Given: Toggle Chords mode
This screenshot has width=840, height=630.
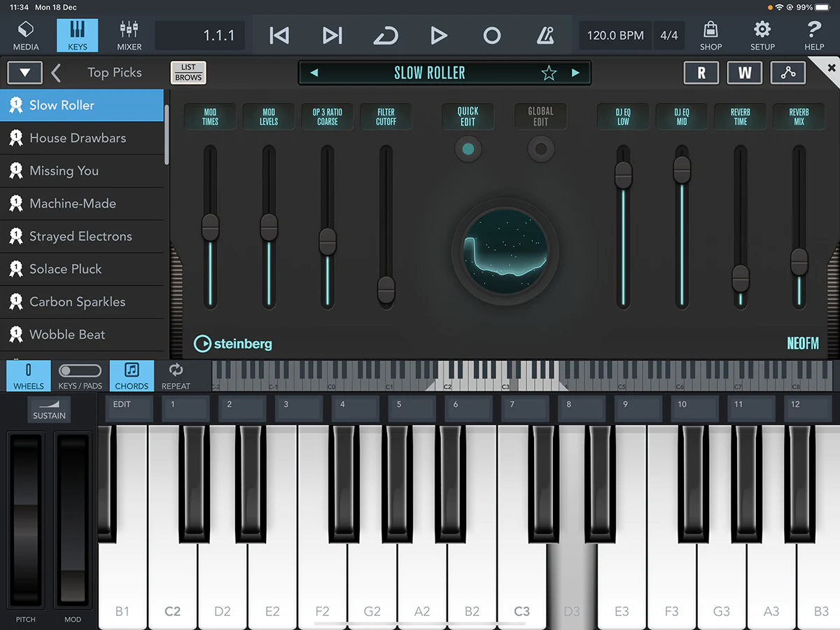Looking at the screenshot, I should pyautogui.click(x=132, y=376).
